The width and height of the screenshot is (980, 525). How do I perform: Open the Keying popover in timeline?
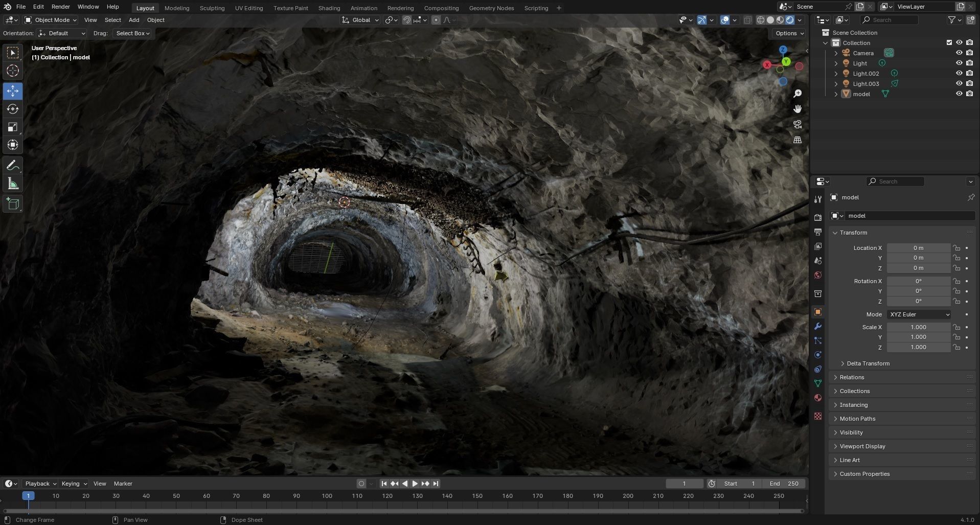pos(74,484)
